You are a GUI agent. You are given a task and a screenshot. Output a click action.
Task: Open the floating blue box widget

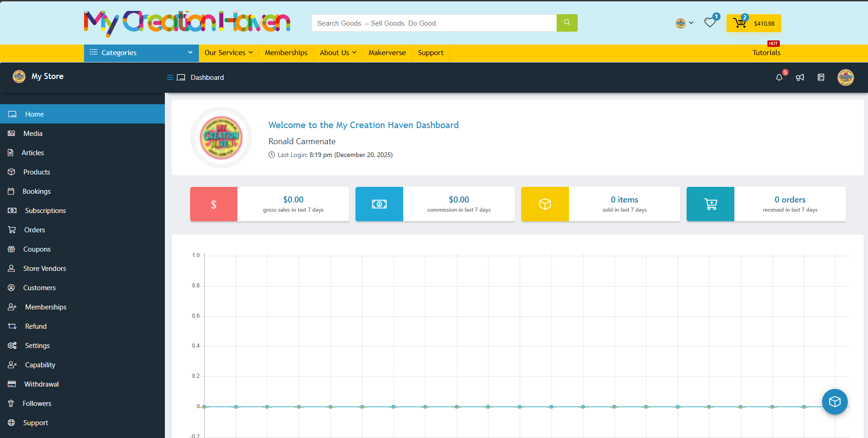[x=834, y=402]
